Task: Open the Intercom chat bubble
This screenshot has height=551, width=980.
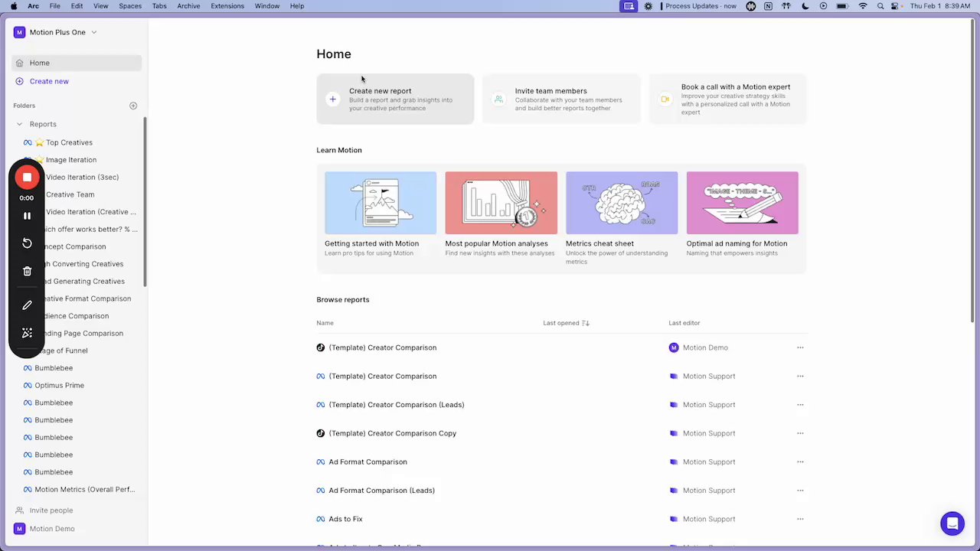Action: point(952,523)
